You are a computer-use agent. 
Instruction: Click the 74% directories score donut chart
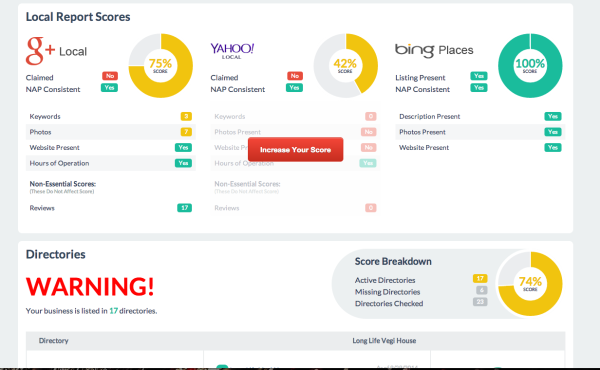[530, 284]
